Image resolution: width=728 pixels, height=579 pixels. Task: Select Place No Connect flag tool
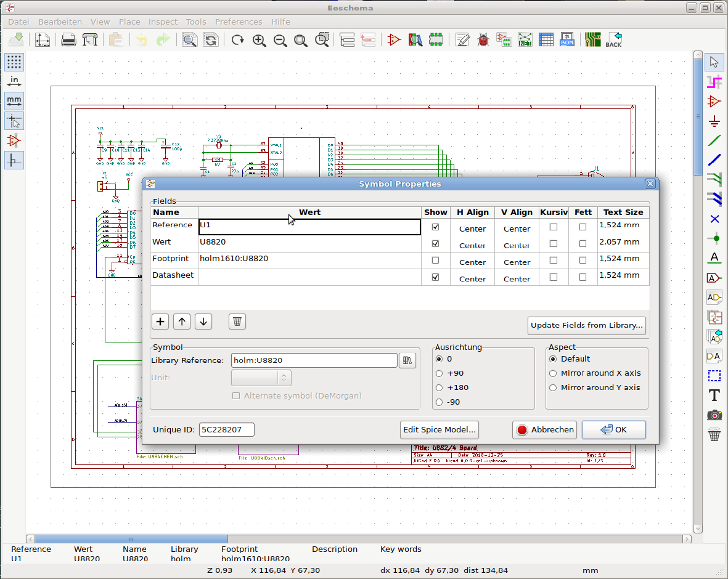tap(714, 219)
